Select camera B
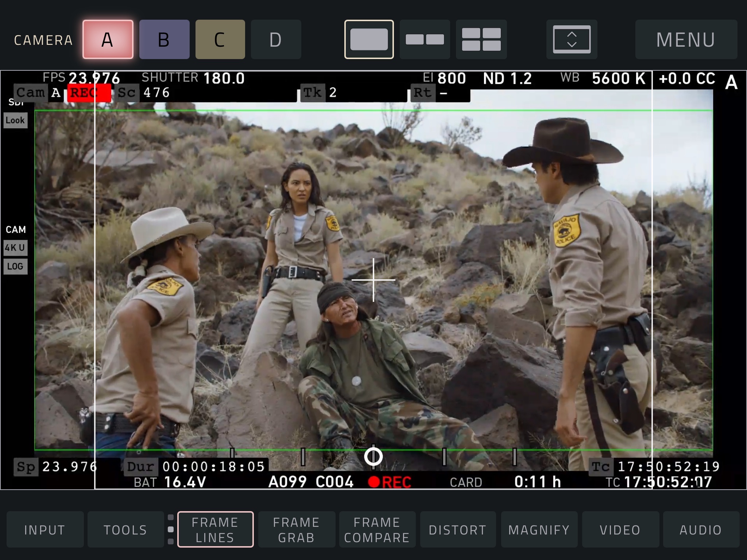The image size is (747, 560). click(164, 39)
